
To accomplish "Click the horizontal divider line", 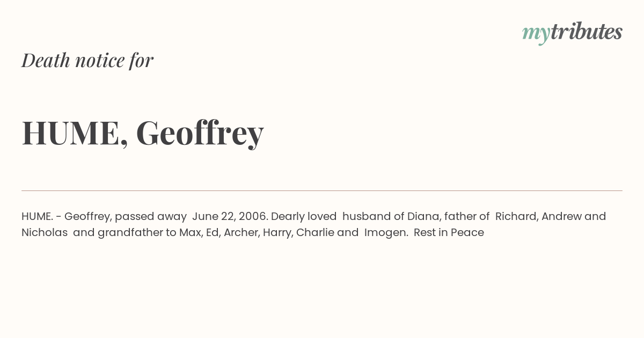I will (322, 190).
